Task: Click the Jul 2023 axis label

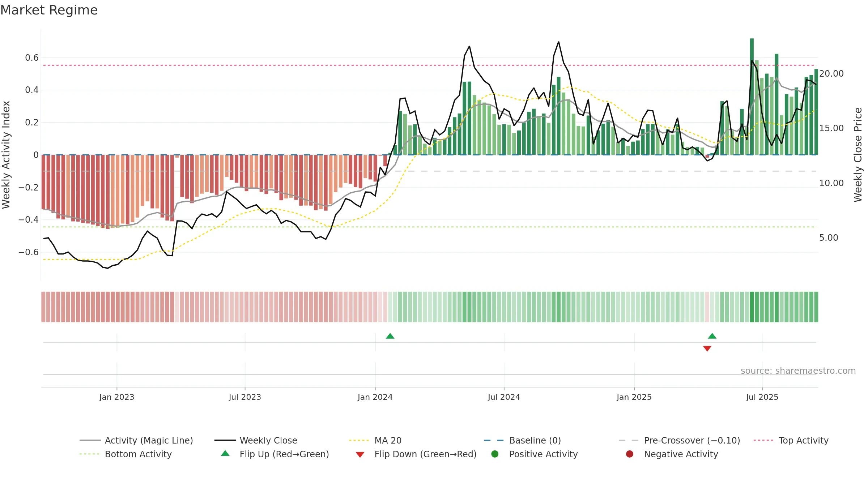Action: click(x=245, y=397)
